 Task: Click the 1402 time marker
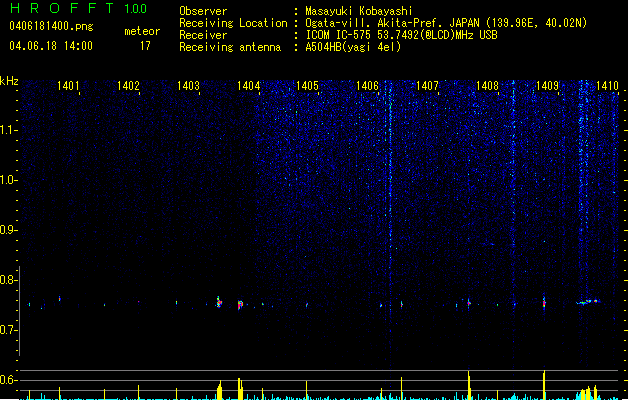(128, 86)
